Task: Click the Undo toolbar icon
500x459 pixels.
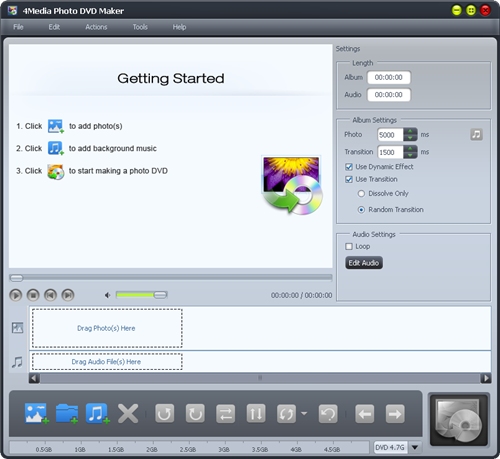Action: click(x=328, y=414)
